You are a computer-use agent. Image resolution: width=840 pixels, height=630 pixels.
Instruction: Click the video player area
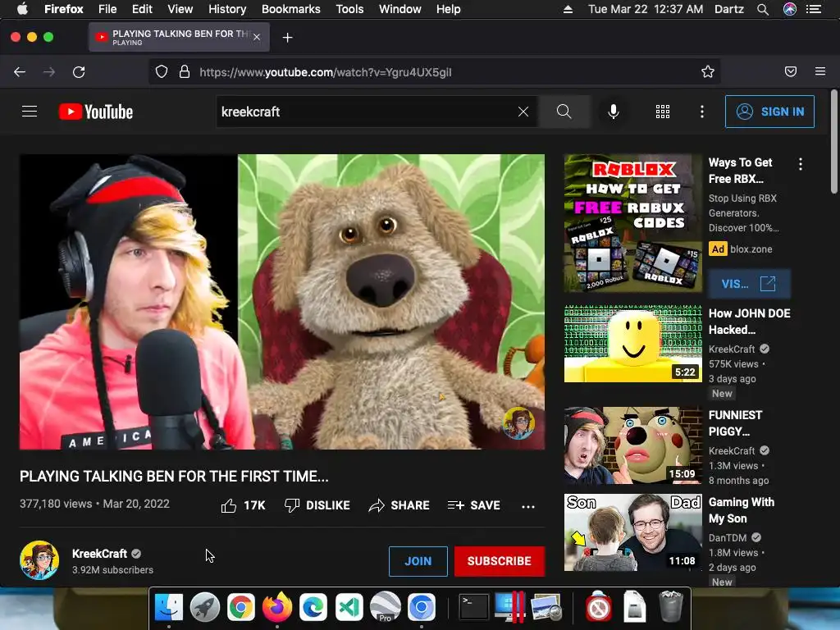point(282,302)
